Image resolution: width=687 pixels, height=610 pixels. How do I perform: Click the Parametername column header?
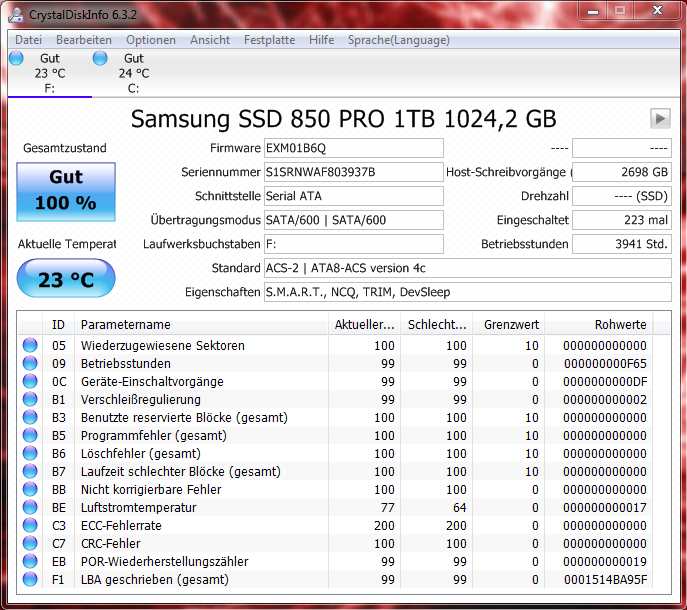pos(202,325)
